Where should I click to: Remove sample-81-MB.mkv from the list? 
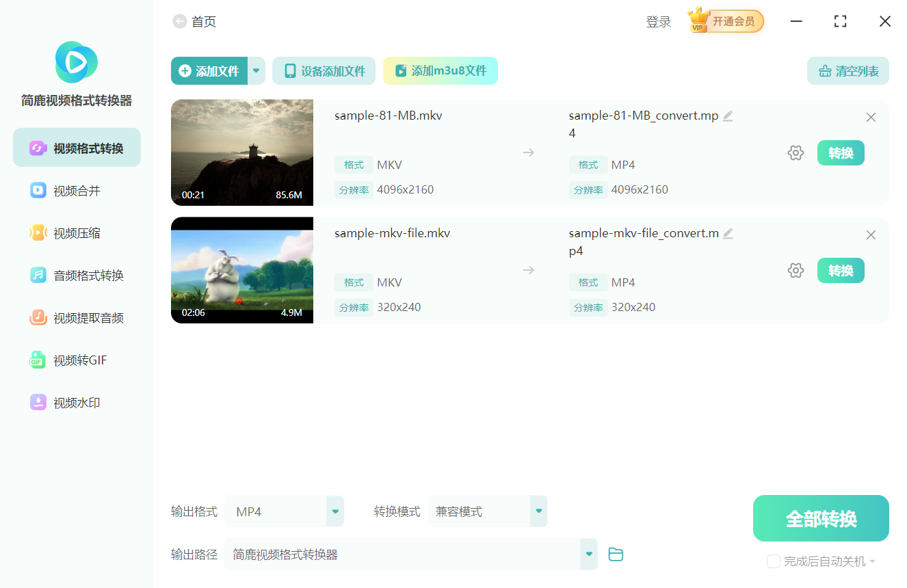click(x=871, y=117)
